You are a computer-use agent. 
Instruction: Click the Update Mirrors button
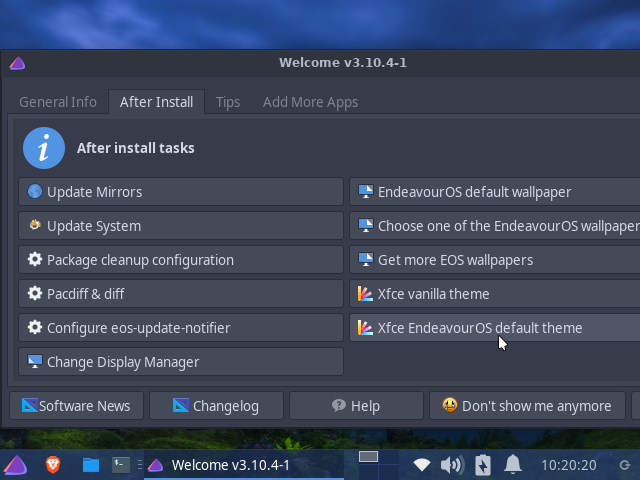181,192
